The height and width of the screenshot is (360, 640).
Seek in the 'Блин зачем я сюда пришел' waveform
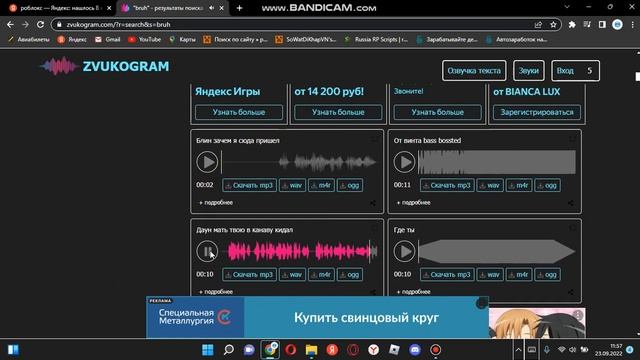pyautogui.click(x=299, y=162)
